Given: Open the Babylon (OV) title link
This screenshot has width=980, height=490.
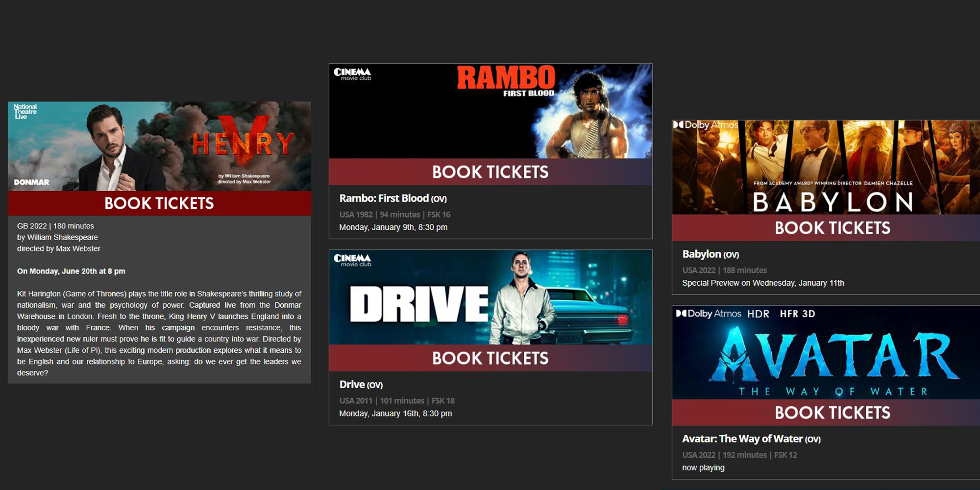Looking at the screenshot, I should [x=710, y=254].
